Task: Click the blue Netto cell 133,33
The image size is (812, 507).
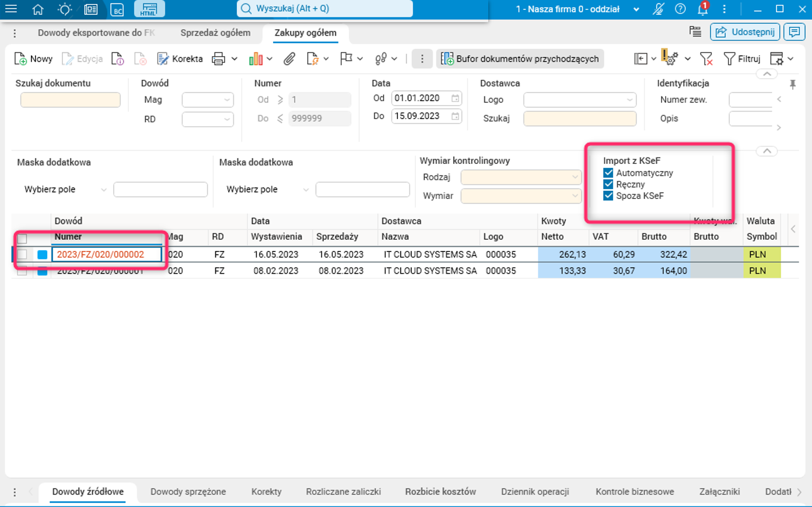Action: click(x=563, y=271)
